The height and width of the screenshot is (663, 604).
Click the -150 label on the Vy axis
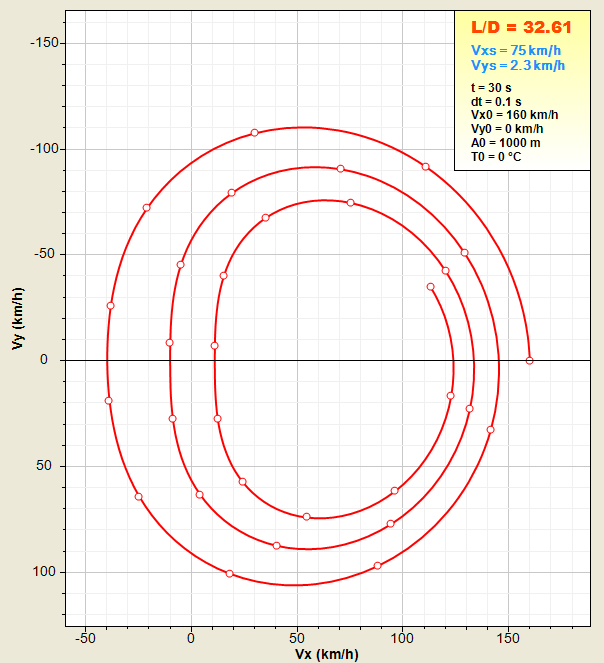point(44,43)
